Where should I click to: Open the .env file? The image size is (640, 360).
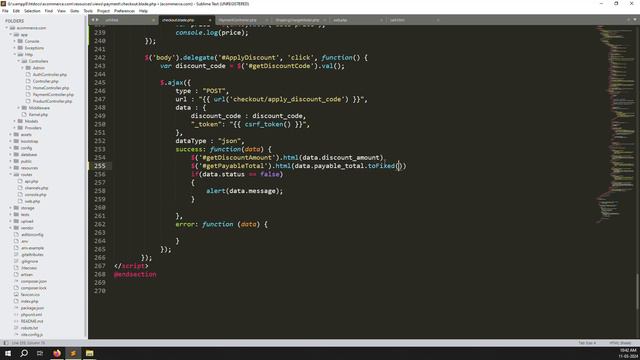[x=24, y=241]
